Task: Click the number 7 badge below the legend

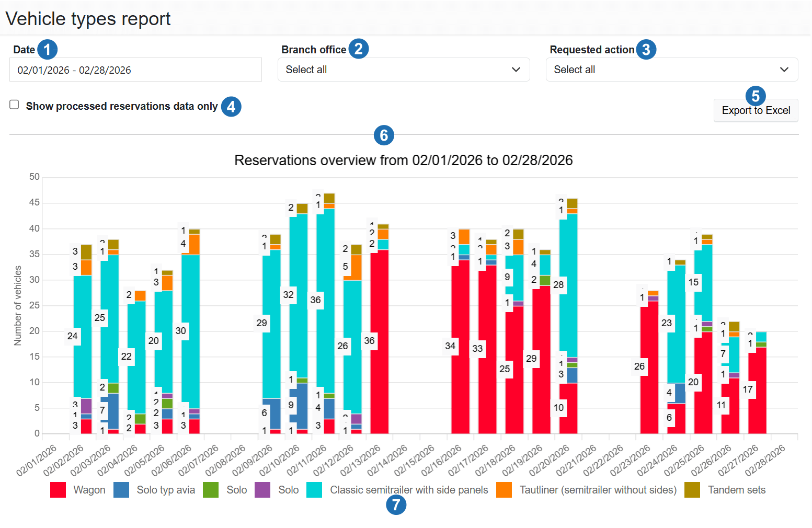Action: [396, 505]
